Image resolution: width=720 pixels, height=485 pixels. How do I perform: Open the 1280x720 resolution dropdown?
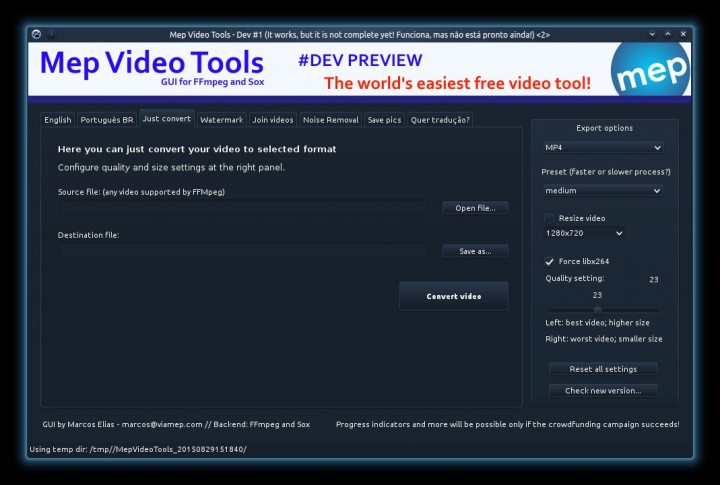(584, 233)
